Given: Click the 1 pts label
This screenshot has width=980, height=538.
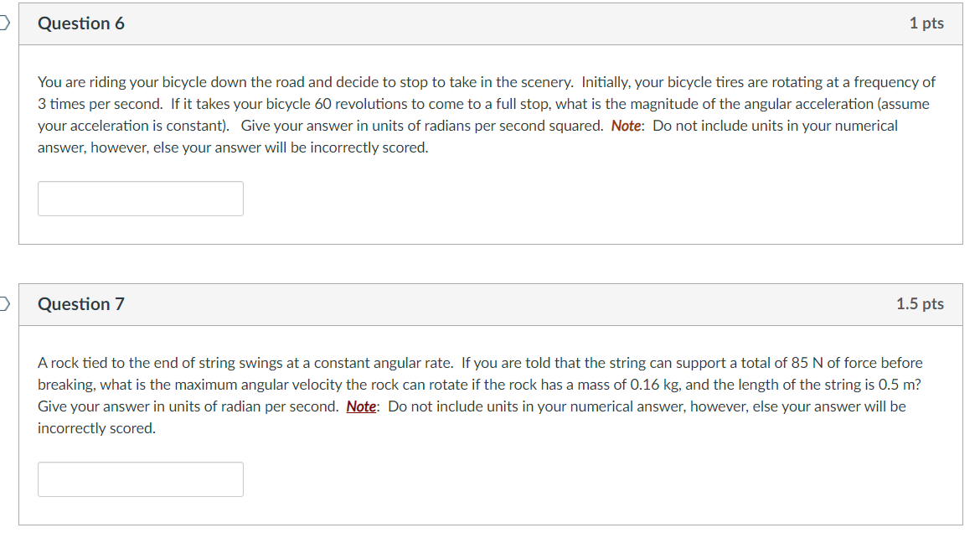Looking at the screenshot, I should point(926,23).
